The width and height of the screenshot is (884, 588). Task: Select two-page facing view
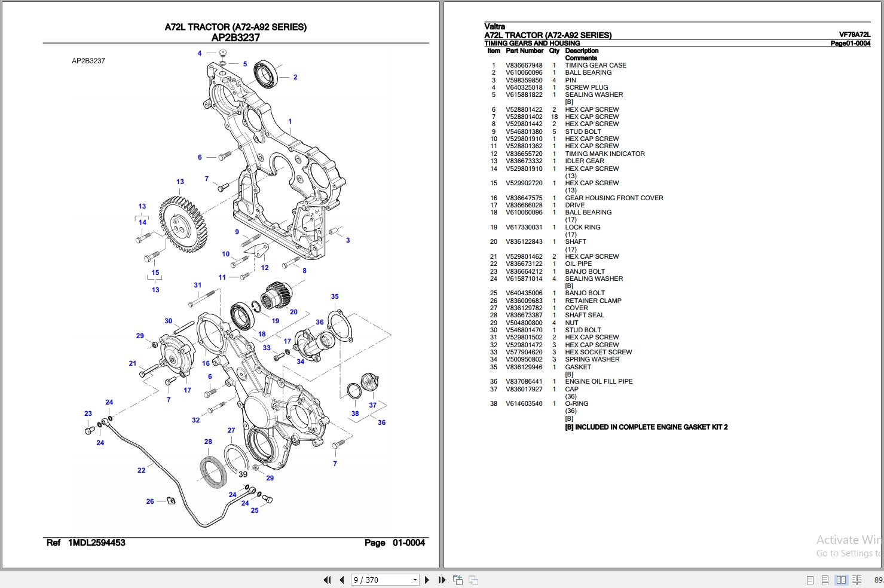pyautogui.click(x=841, y=580)
